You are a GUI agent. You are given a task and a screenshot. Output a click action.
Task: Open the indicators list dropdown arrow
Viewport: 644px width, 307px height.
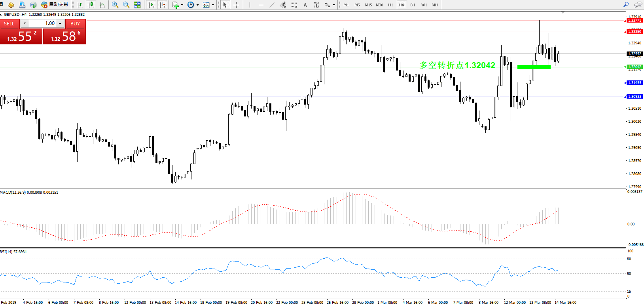tap(182, 5)
